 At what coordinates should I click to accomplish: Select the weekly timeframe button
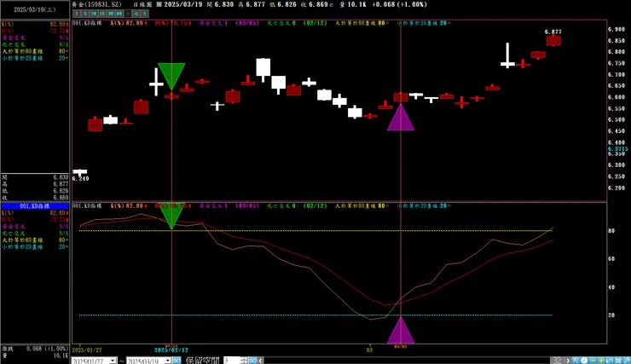[x=136, y=14]
